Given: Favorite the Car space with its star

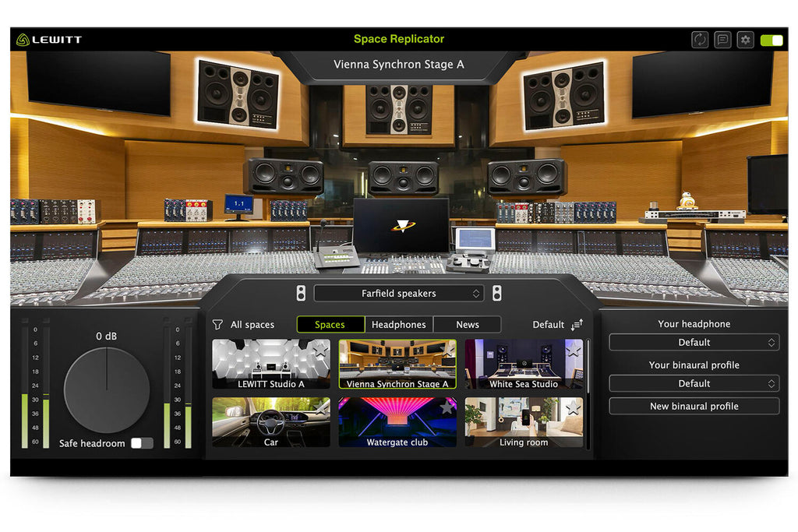Looking at the screenshot, I should click(321, 408).
